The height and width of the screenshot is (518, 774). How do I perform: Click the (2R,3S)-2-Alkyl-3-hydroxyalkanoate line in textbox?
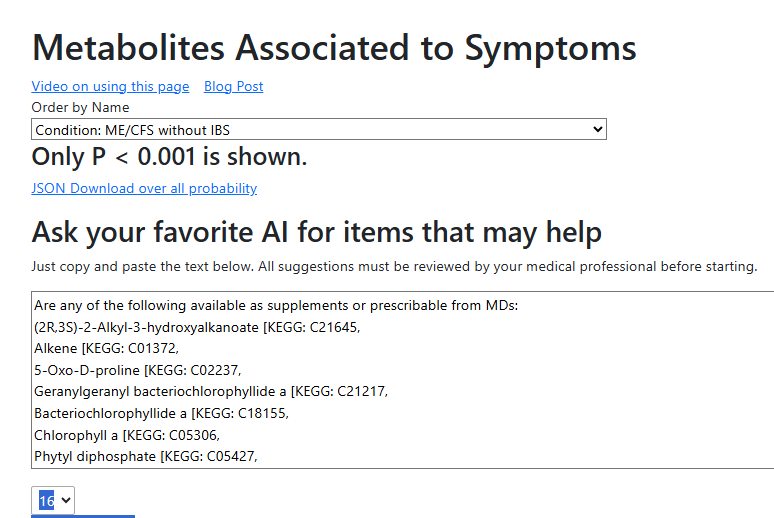coord(196,327)
